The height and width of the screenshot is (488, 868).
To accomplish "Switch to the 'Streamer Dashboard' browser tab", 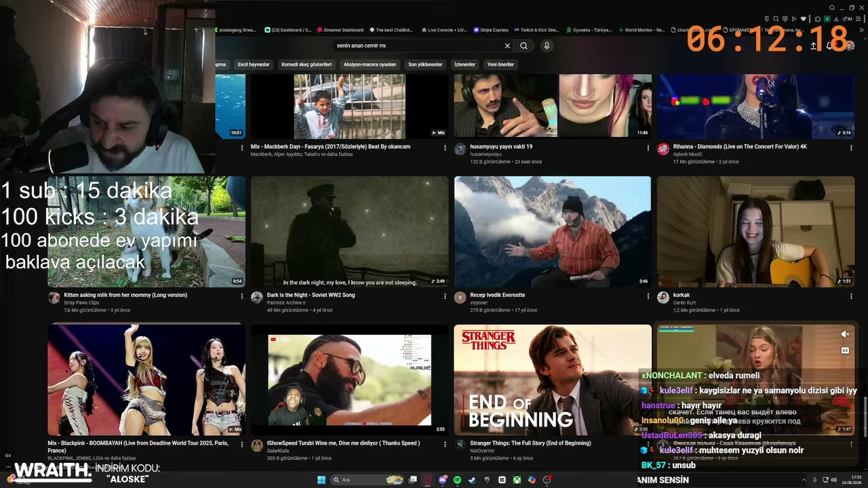I will pos(340,30).
